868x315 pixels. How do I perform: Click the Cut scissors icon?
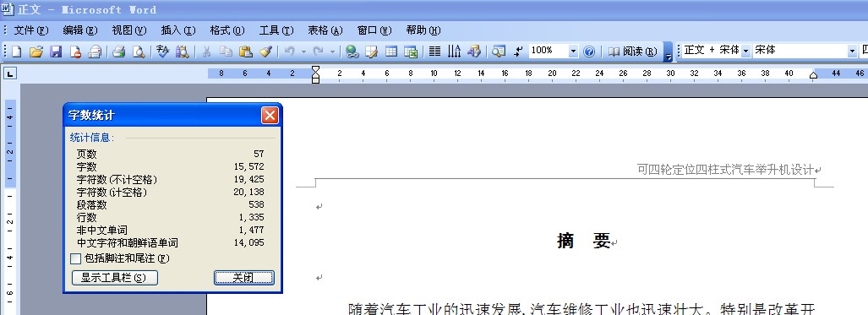click(x=206, y=52)
